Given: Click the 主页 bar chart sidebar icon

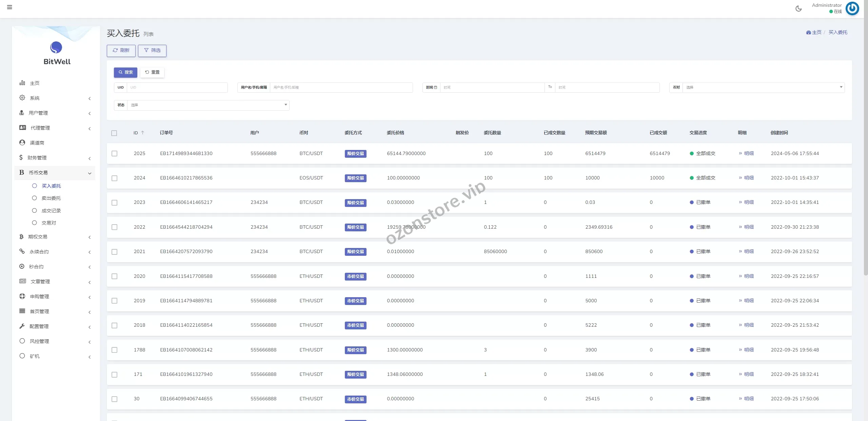Looking at the screenshot, I should [22, 83].
